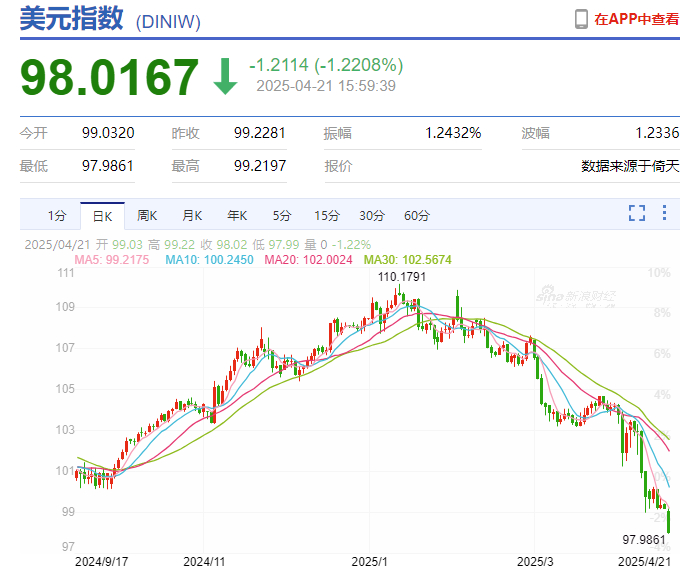Select the 日K chart tab
Viewport: 694px width, 568px height.
pyautogui.click(x=102, y=216)
